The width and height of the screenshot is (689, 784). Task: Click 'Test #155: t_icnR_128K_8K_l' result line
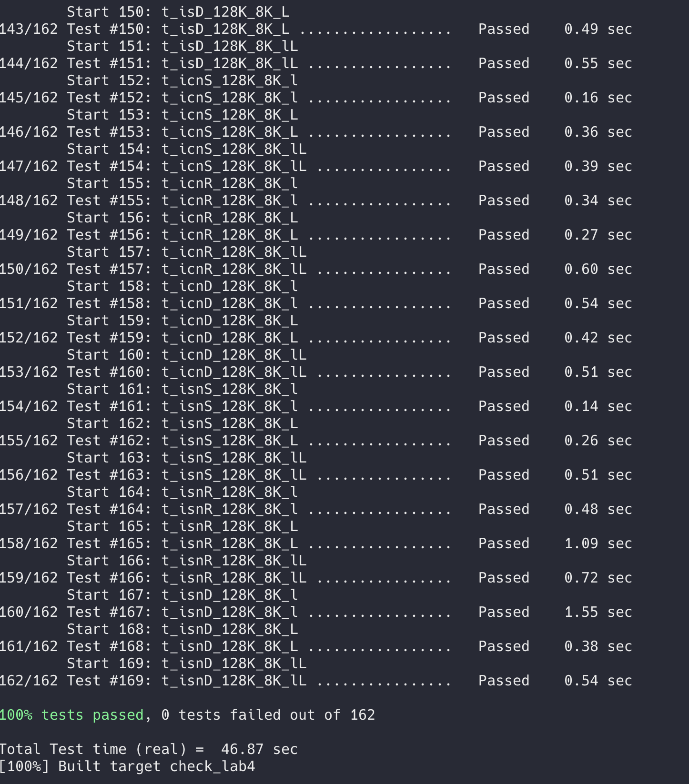[316, 201]
